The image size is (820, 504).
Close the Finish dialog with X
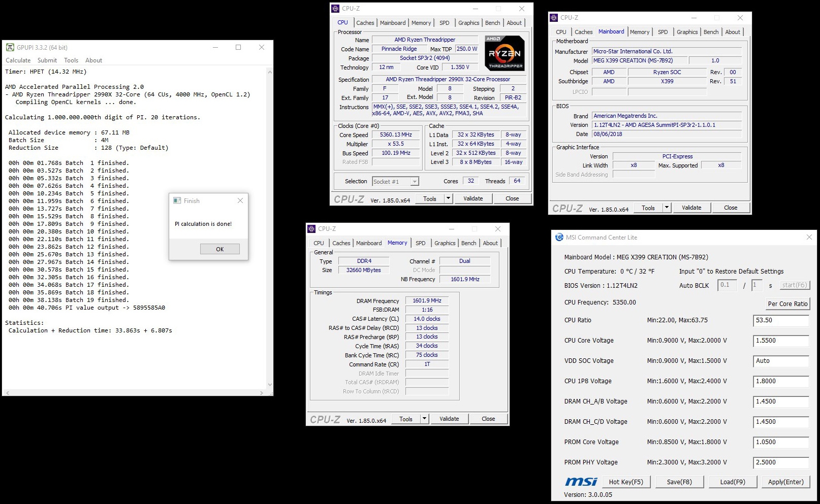click(240, 200)
